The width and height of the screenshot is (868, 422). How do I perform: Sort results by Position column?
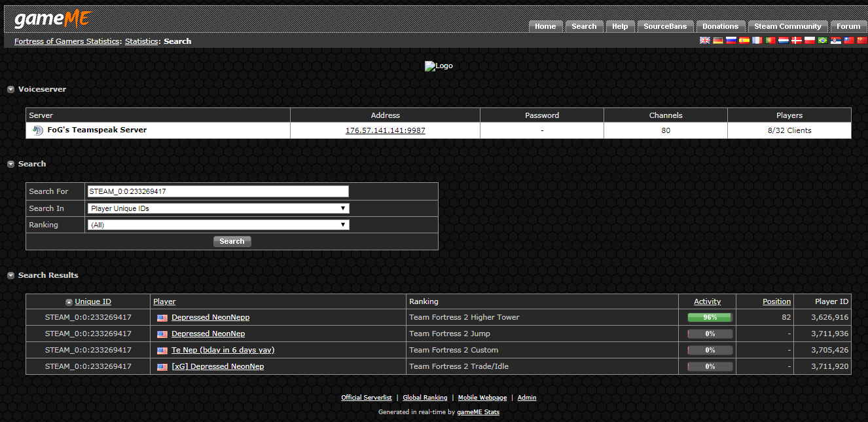point(776,301)
